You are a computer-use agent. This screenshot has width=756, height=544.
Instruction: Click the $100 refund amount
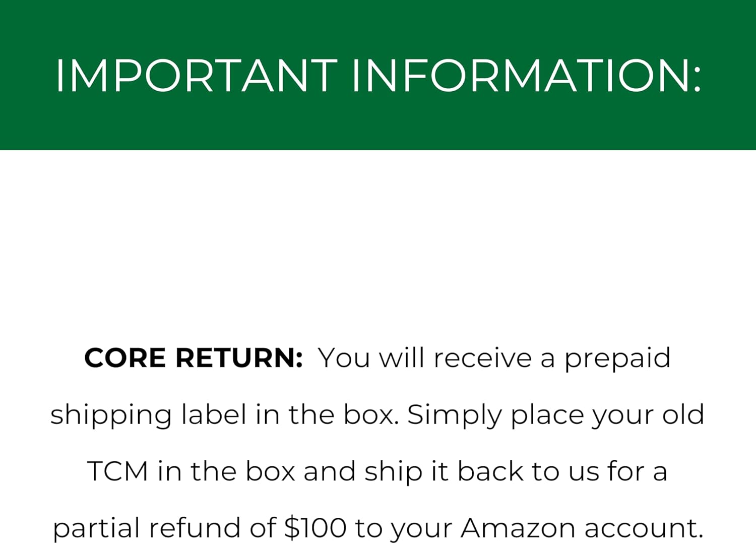click(x=316, y=528)
